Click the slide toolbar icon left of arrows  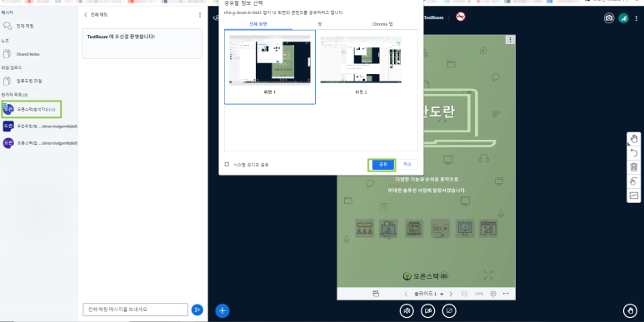tap(376, 294)
